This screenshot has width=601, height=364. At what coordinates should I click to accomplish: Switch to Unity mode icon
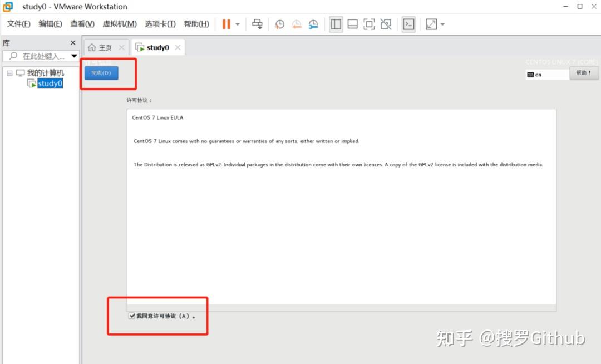click(x=386, y=24)
